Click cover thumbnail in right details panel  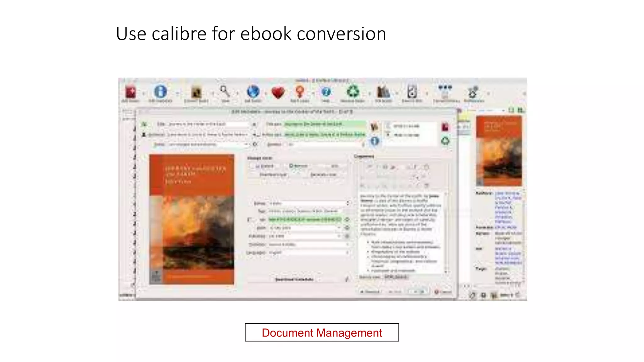(499, 151)
